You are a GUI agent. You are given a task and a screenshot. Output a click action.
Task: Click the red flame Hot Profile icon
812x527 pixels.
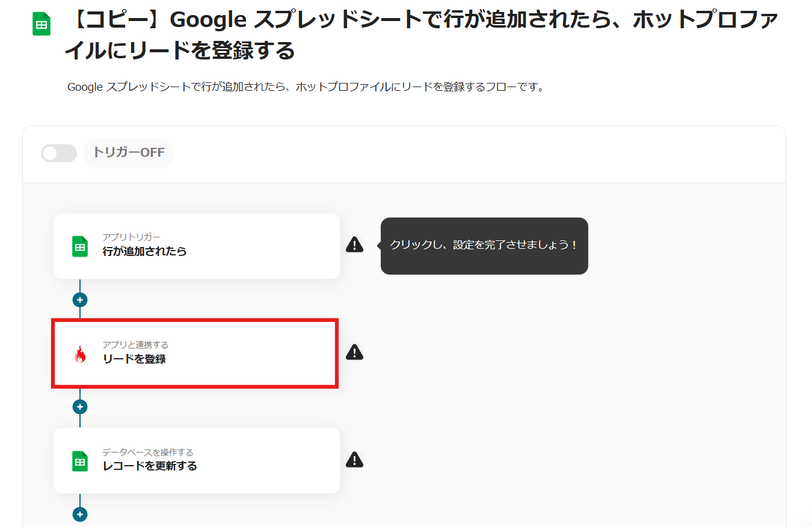click(x=80, y=354)
